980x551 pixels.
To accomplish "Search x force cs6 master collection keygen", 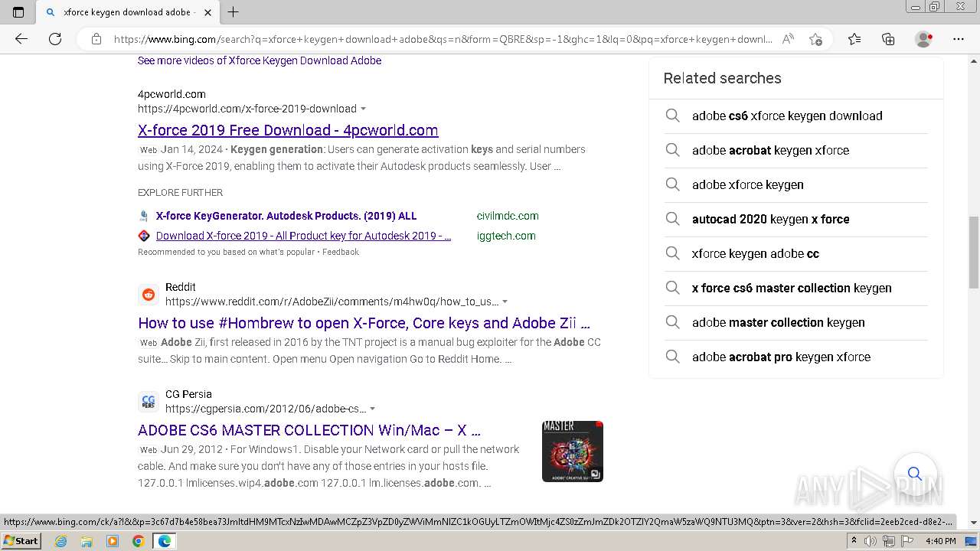I will click(x=795, y=288).
